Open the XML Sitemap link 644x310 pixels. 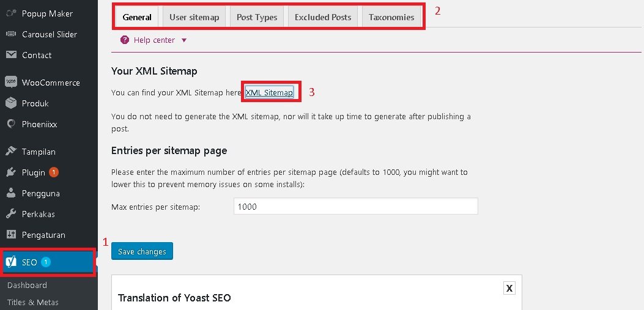coord(269,92)
